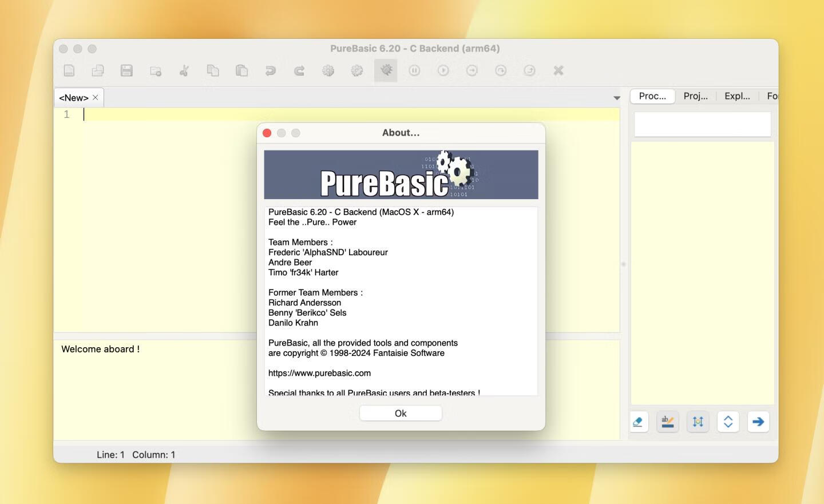Image resolution: width=824 pixels, height=504 pixels.
Task: Click the PureBasic logo banner
Action: point(401,174)
